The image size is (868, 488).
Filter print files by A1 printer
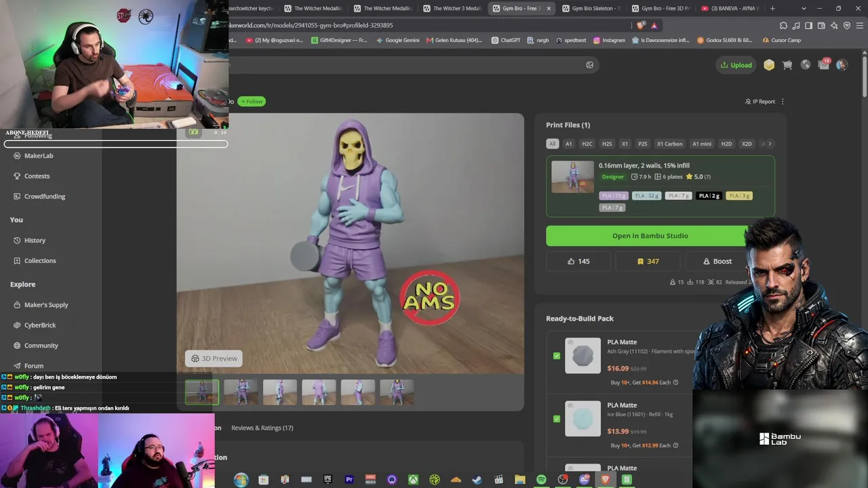(x=569, y=144)
